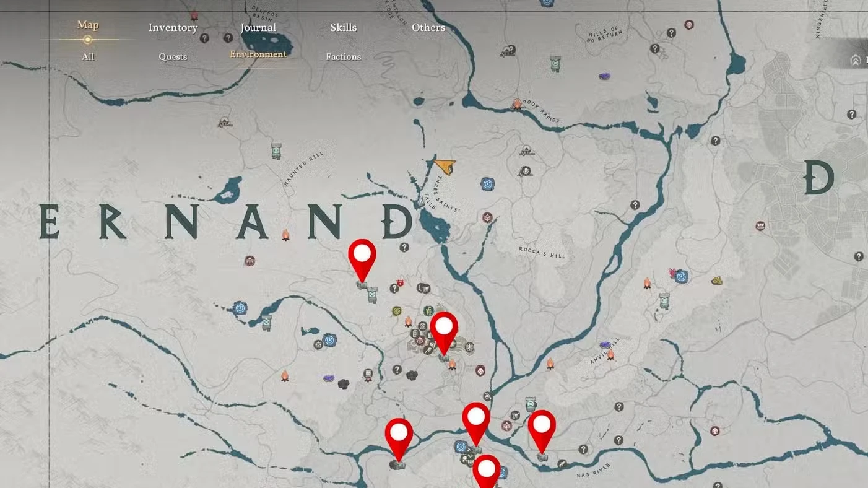
Task: Click the red emblem near Kingshield label
Action: pos(689,25)
